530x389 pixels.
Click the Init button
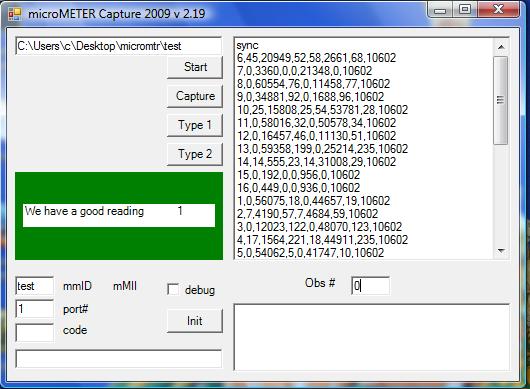click(195, 321)
